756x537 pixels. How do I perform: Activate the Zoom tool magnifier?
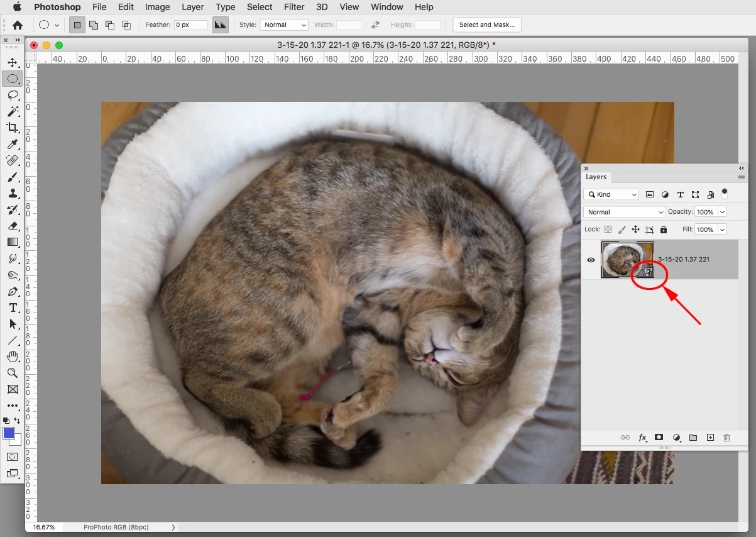pyautogui.click(x=12, y=373)
